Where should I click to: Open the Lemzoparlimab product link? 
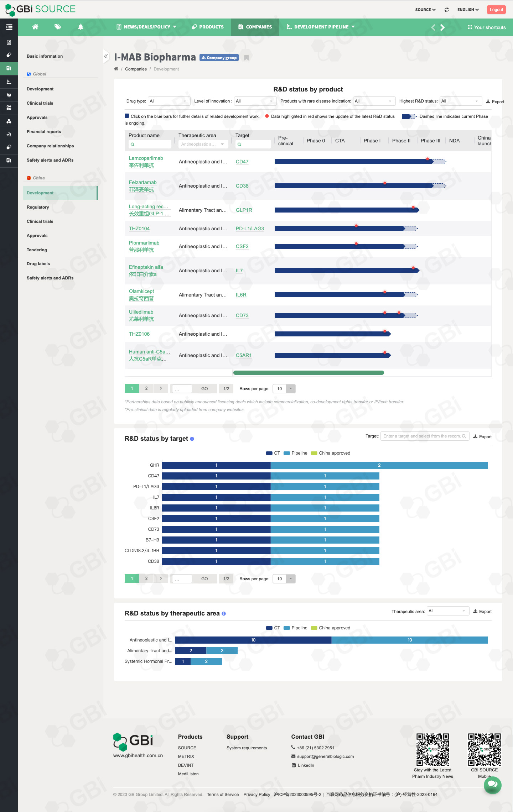point(146,158)
